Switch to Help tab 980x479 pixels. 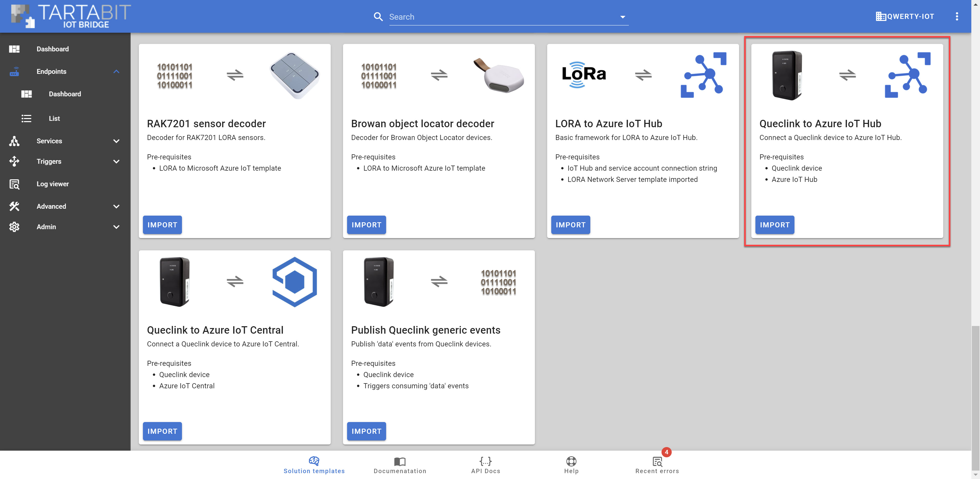[571, 465]
